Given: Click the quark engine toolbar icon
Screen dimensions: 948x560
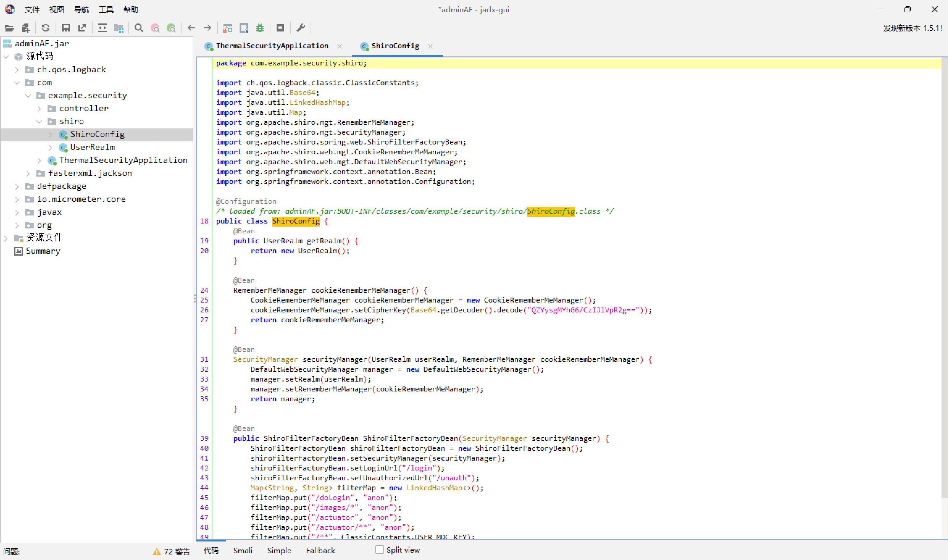Looking at the screenshot, I should (244, 28).
